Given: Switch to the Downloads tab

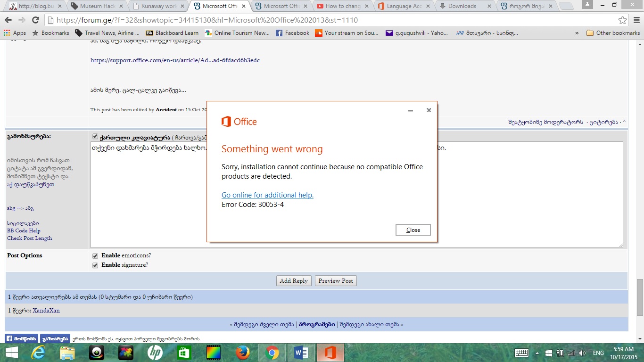Looking at the screenshot, I should (464, 6).
